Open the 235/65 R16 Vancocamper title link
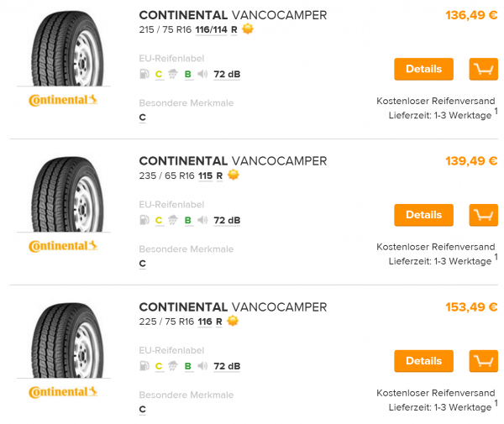The height and width of the screenshot is (424, 504). point(233,161)
